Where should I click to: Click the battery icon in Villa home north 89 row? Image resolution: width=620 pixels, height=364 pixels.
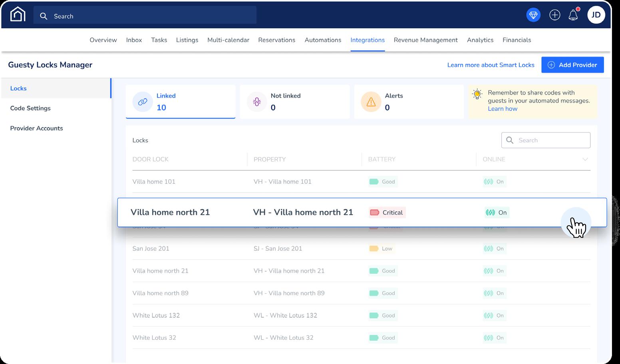pos(374,293)
